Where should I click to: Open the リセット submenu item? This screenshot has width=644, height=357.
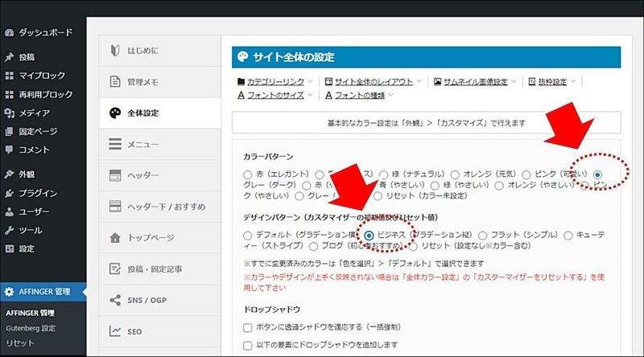(19, 343)
